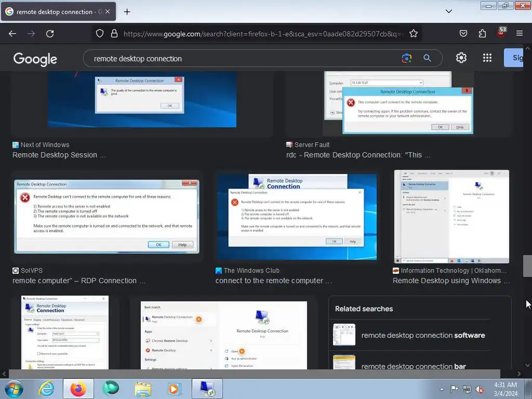532x399 pixels.
Task: Select related search remote desktop connection software
Action: pyautogui.click(x=409, y=335)
